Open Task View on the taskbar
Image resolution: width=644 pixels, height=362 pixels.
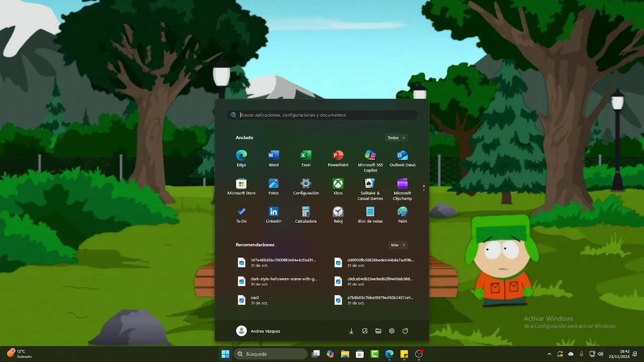316,354
